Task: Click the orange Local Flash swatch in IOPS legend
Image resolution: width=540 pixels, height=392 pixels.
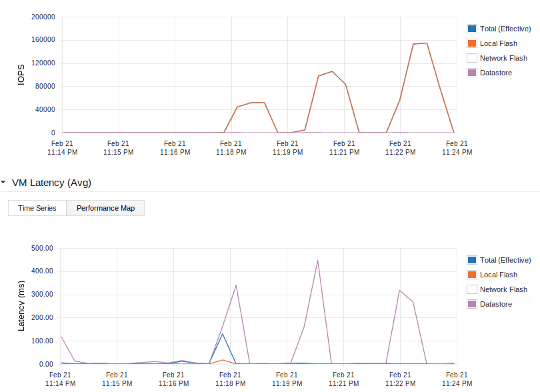Action: (x=472, y=43)
